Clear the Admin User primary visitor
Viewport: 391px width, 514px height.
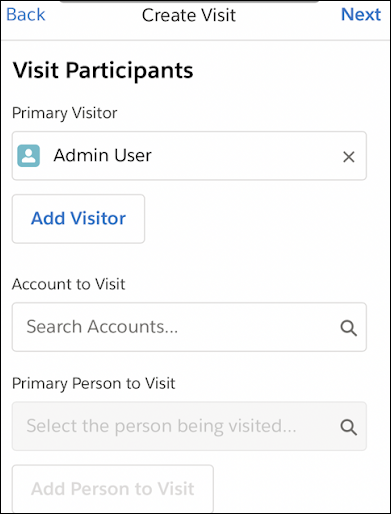point(349,157)
